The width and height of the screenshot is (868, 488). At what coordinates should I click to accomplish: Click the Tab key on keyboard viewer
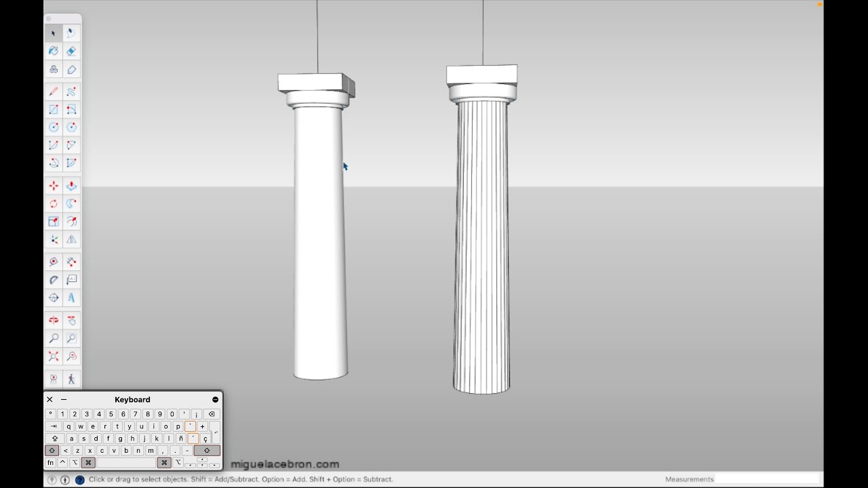point(54,426)
